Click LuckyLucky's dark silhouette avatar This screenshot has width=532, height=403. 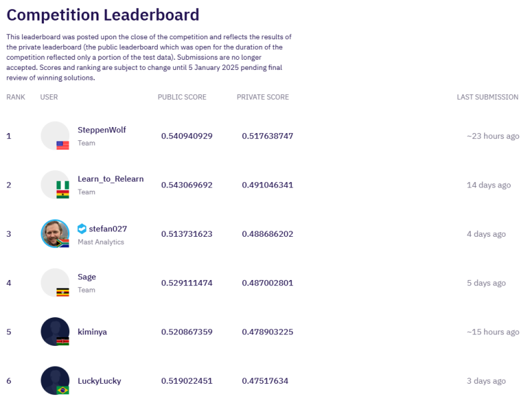[x=55, y=380]
